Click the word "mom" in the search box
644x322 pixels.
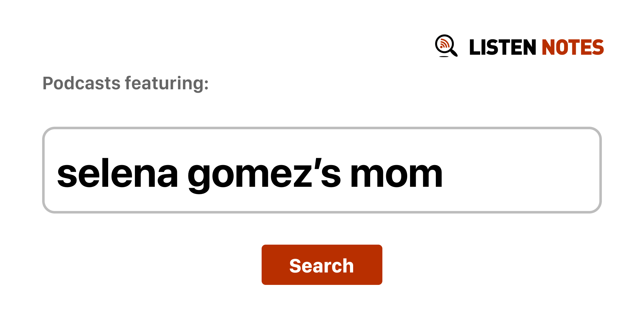click(x=396, y=174)
